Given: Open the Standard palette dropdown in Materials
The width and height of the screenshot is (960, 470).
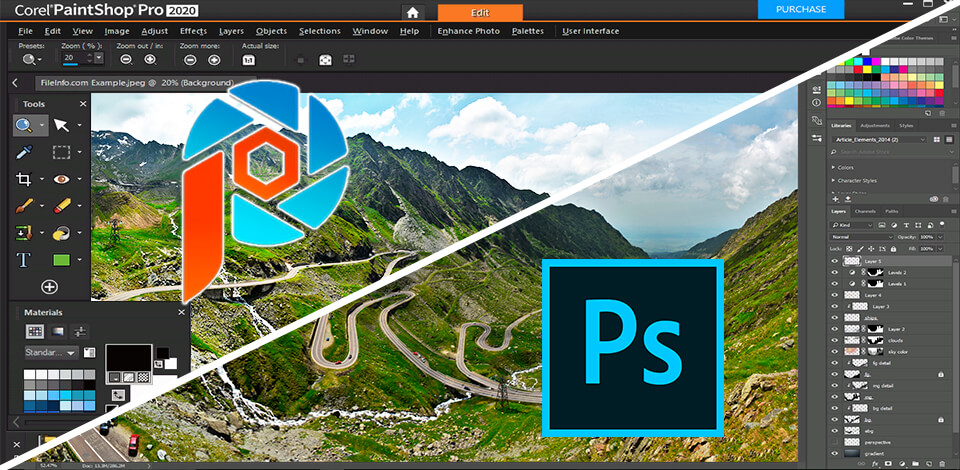Looking at the screenshot, I should point(51,353).
